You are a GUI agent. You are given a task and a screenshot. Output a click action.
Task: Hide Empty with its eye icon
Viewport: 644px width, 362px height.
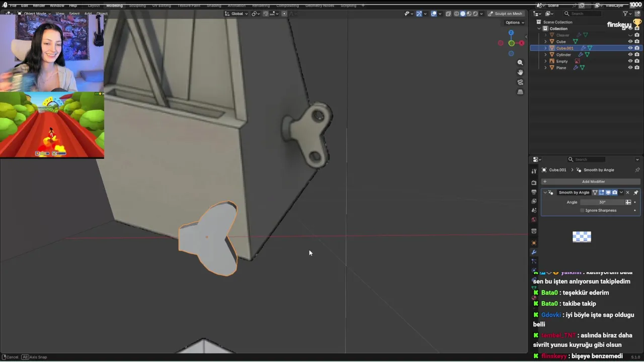tap(630, 61)
